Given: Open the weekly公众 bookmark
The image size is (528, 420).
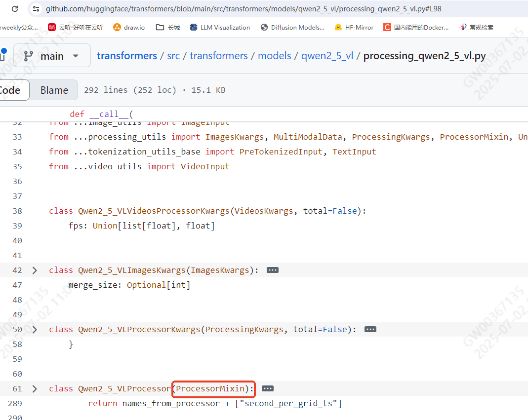Looking at the screenshot, I should tap(19, 27).
